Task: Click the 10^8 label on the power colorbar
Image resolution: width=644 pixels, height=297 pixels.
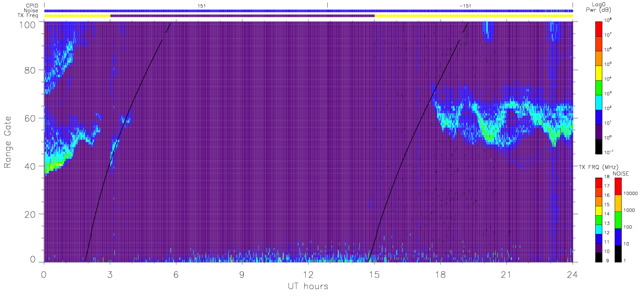Action: (608, 20)
